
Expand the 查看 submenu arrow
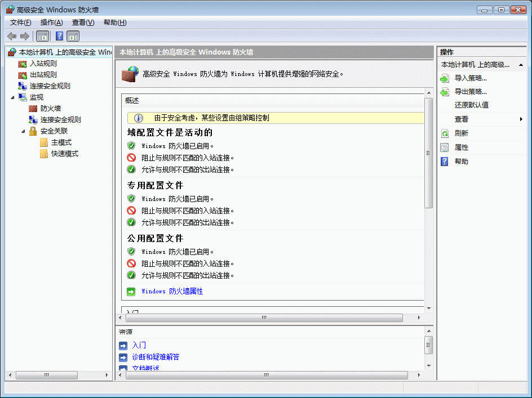(521, 119)
